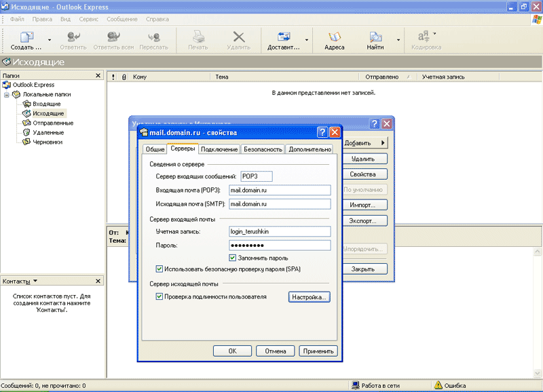Toggle the secure password (SPA) checkbox
Screen dimensions: 543x392
click(x=159, y=269)
